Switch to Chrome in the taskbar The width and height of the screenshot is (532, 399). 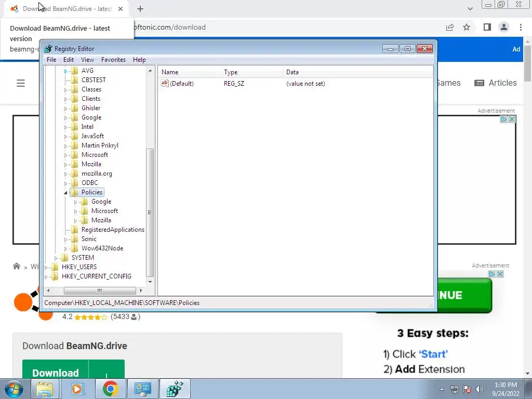[x=110, y=389]
